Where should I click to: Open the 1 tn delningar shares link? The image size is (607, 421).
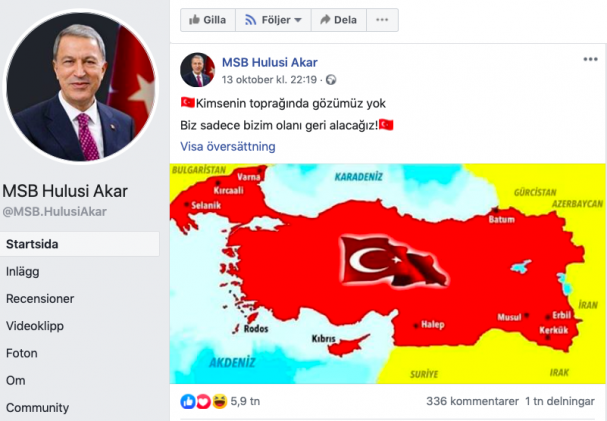[560, 402]
